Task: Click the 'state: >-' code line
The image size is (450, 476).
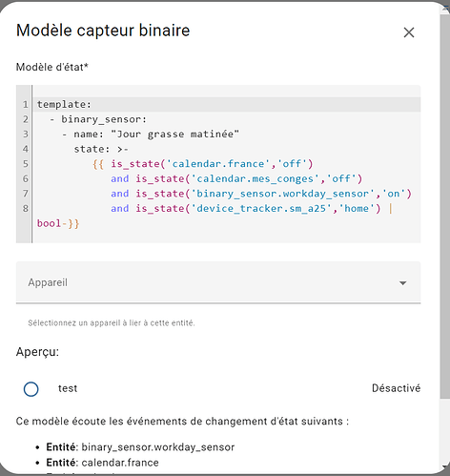Action: click(x=101, y=149)
